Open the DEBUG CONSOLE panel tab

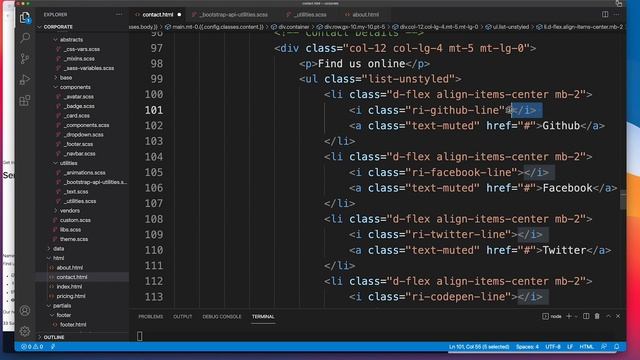[222, 316]
